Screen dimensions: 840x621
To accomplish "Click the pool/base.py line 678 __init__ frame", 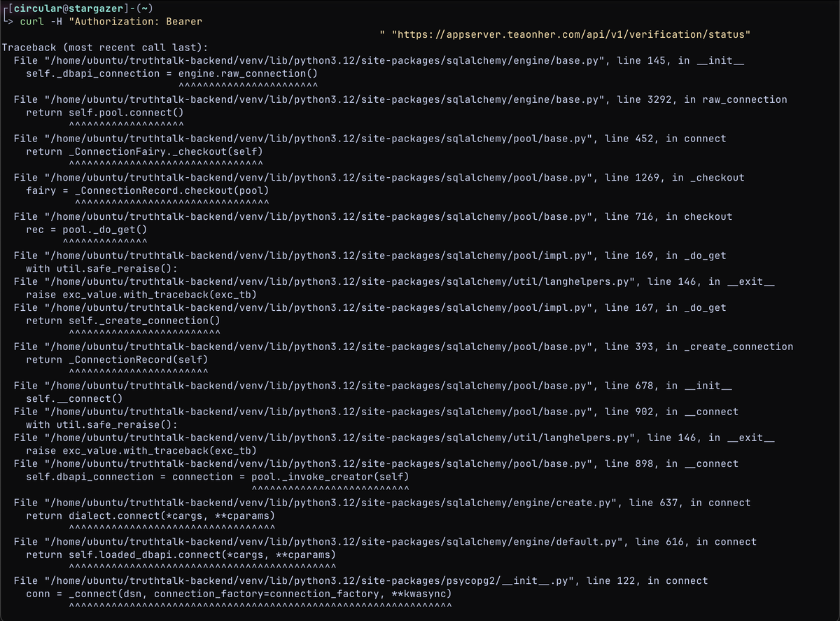I will [x=372, y=386].
